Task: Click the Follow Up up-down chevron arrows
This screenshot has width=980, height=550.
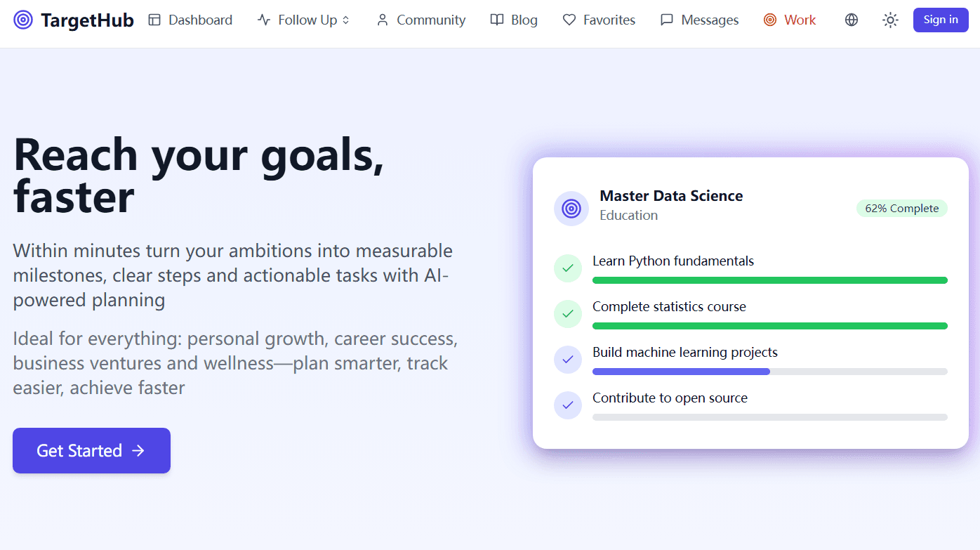Action: pyautogui.click(x=345, y=20)
